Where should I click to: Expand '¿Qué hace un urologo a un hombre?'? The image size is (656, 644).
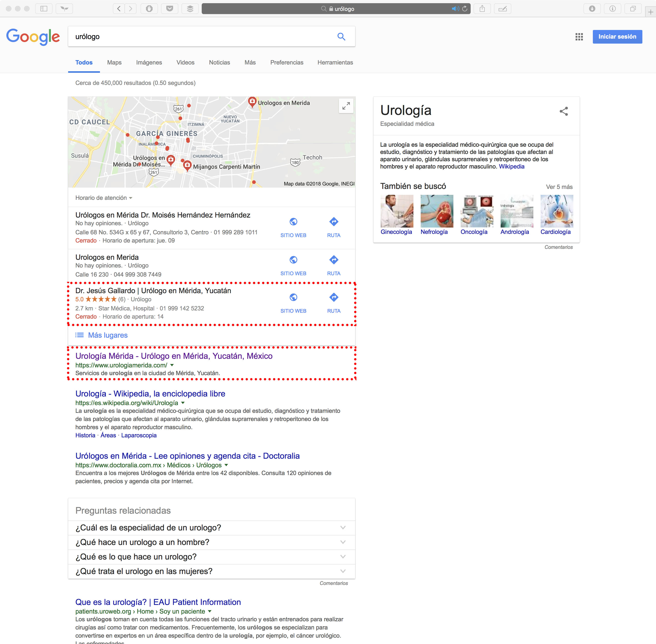tap(211, 542)
